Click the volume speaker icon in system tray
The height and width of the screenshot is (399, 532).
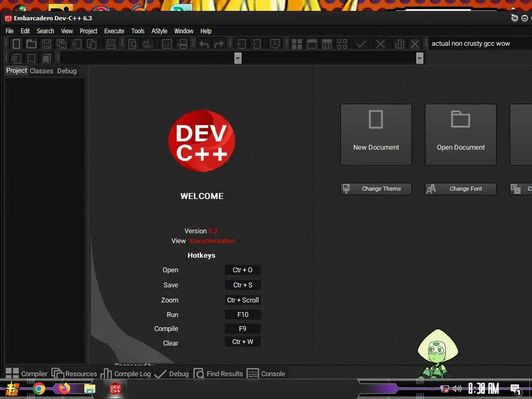pyautogui.click(x=457, y=389)
